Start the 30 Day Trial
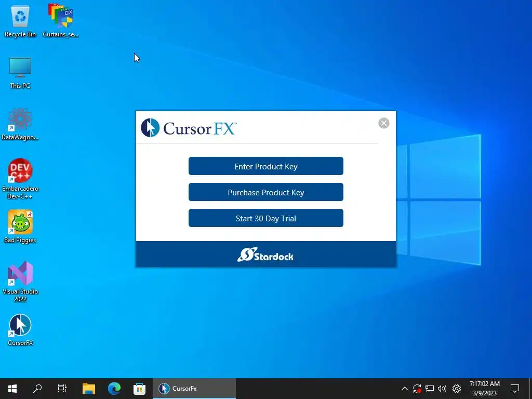This screenshot has width=532, height=399. [x=265, y=218]
